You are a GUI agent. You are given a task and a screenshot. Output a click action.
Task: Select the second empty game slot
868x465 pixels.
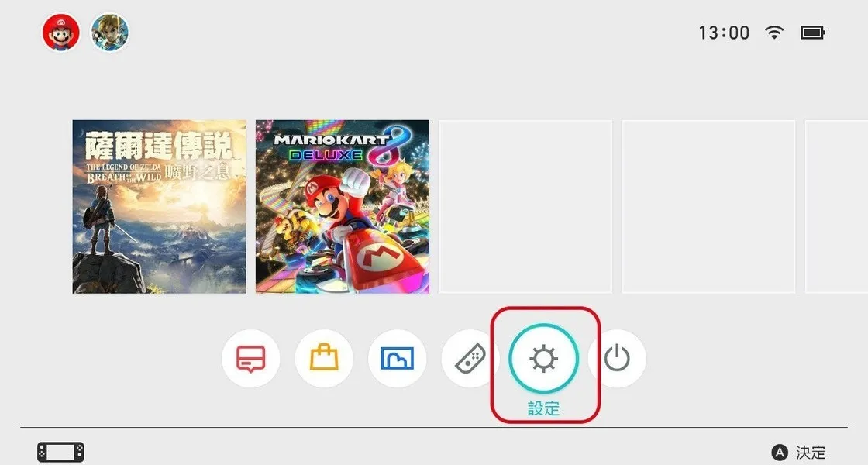pos(708,206)
